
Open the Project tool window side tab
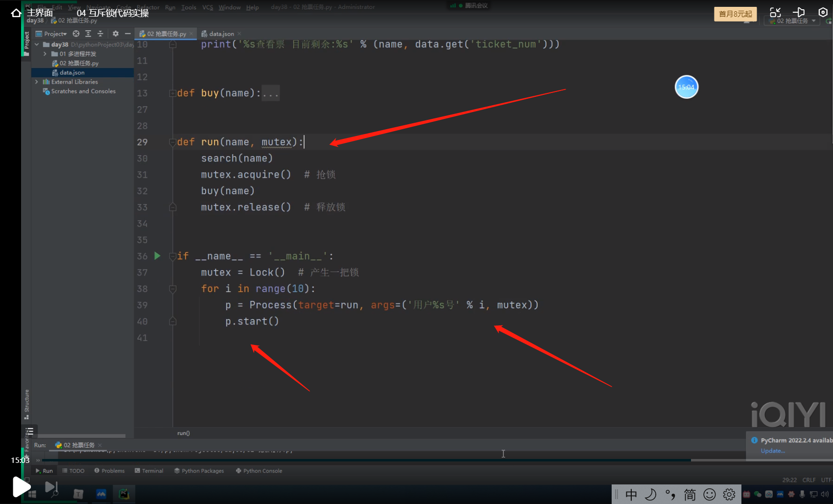[26, 44]
